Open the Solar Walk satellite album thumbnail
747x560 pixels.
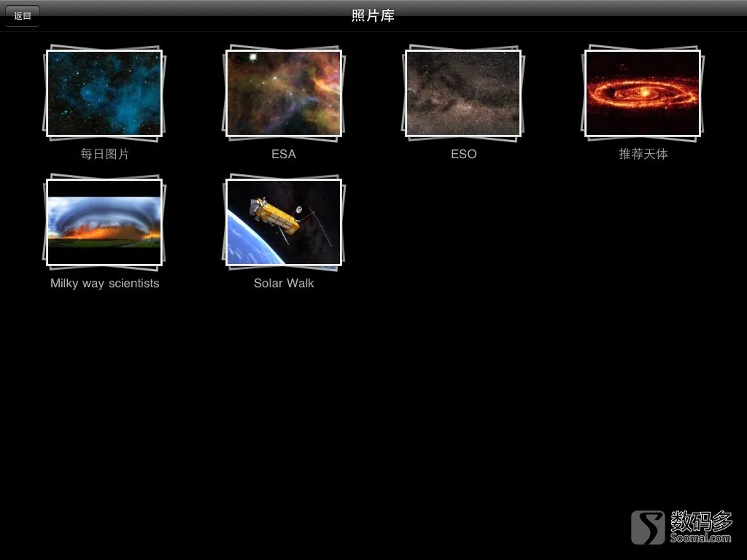284,222
